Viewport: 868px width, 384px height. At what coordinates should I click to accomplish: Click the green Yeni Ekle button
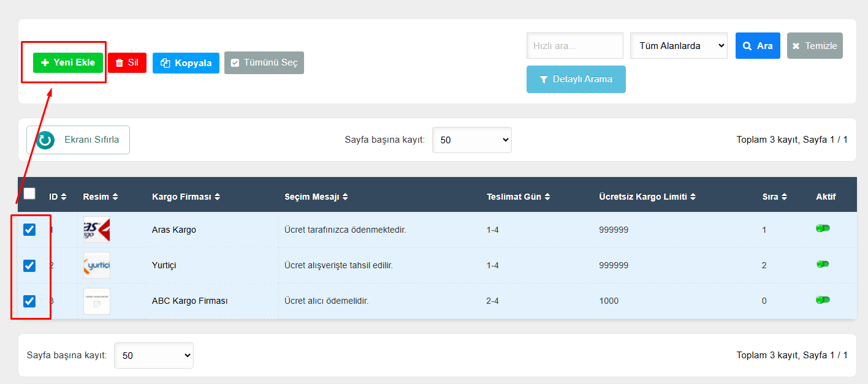[x=68, y=62]
